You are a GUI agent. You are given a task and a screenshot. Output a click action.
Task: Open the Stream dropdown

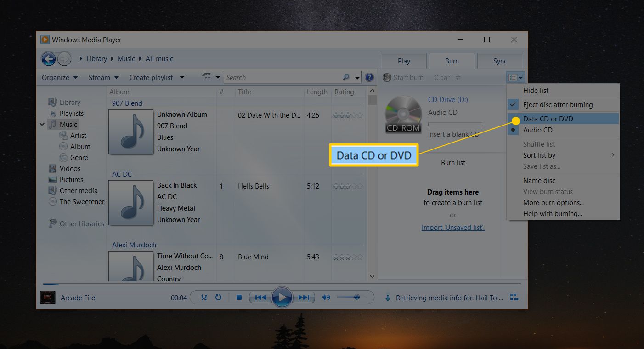point(103,77)
